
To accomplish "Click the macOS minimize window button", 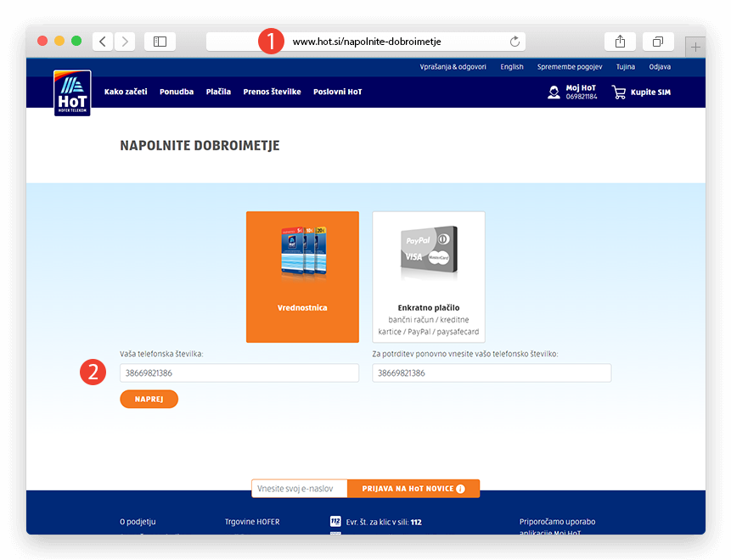I will pyautogui.click(x=59, y=41).
